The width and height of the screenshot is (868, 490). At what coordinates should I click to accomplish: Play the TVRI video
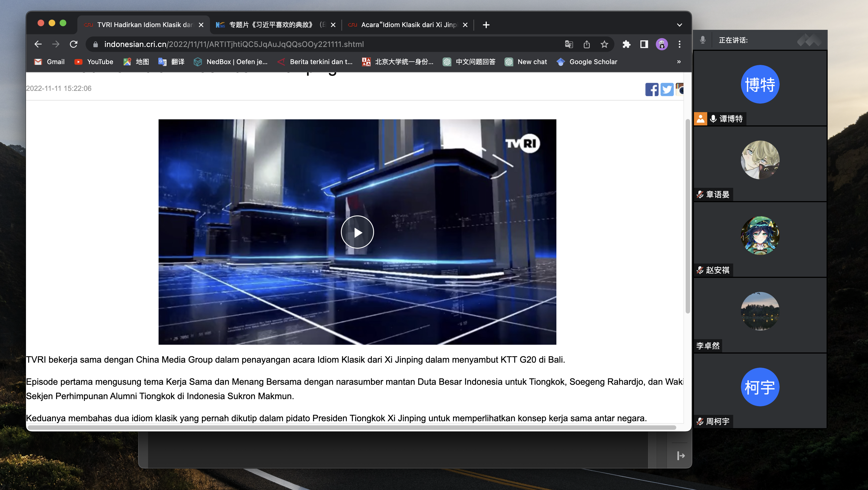point(357,232)
